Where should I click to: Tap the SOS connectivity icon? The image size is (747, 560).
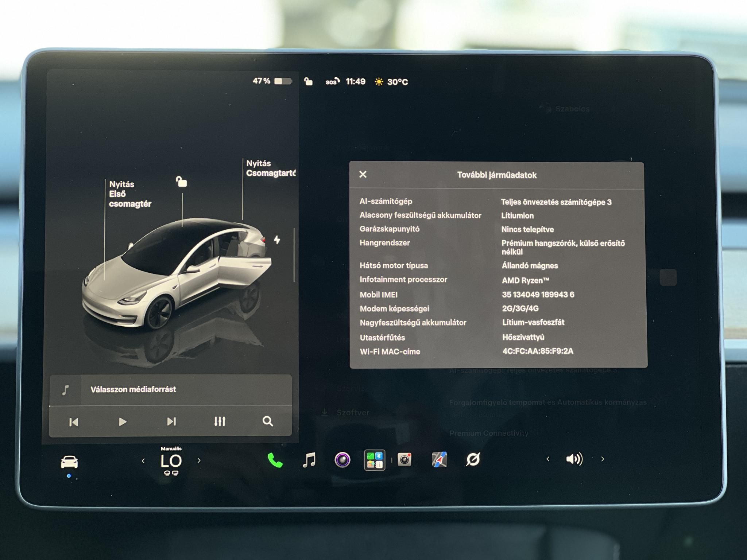tap(332, 82)
